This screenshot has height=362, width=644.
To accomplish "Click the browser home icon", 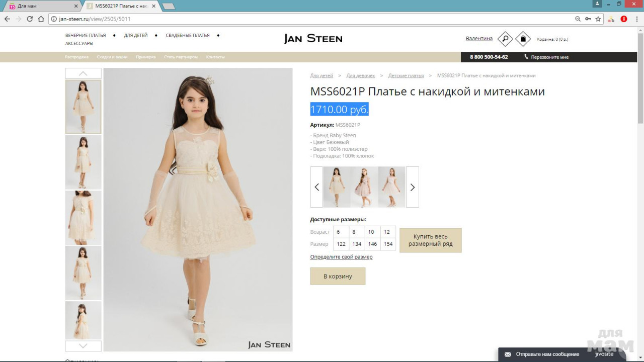I will click(41, 19).
